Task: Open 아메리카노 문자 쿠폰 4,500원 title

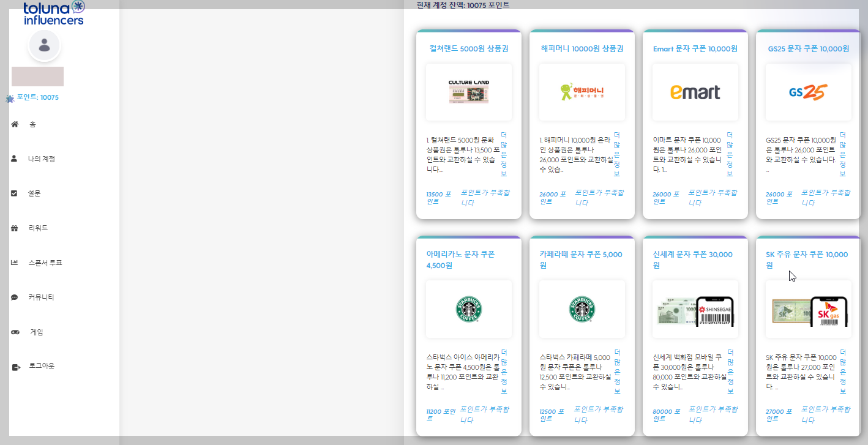Action: (460, 260)
